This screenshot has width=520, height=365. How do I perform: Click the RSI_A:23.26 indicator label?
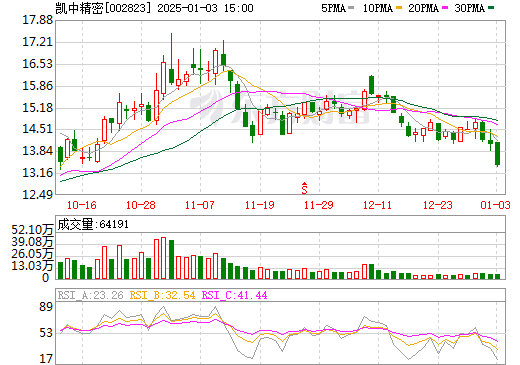[90, 295]
